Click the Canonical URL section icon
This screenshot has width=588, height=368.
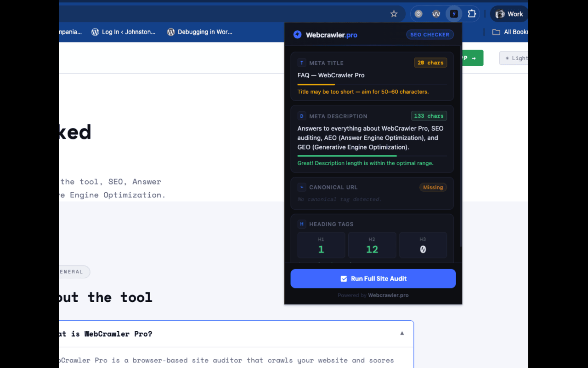302,187
